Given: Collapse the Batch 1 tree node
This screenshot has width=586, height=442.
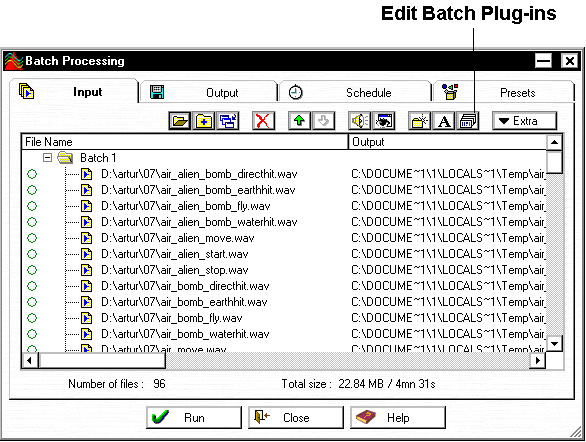Looking at the screenshot, I should coord(47,158).
